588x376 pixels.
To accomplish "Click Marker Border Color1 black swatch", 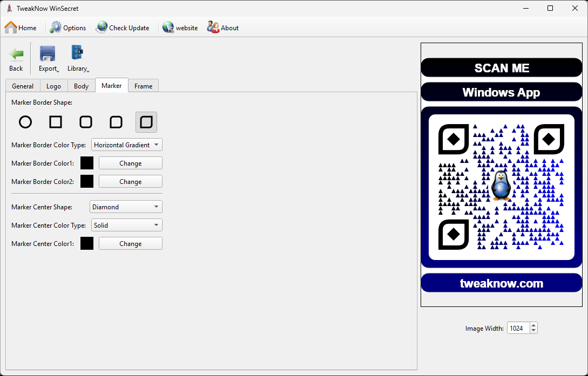I will [x=87, y=163].
